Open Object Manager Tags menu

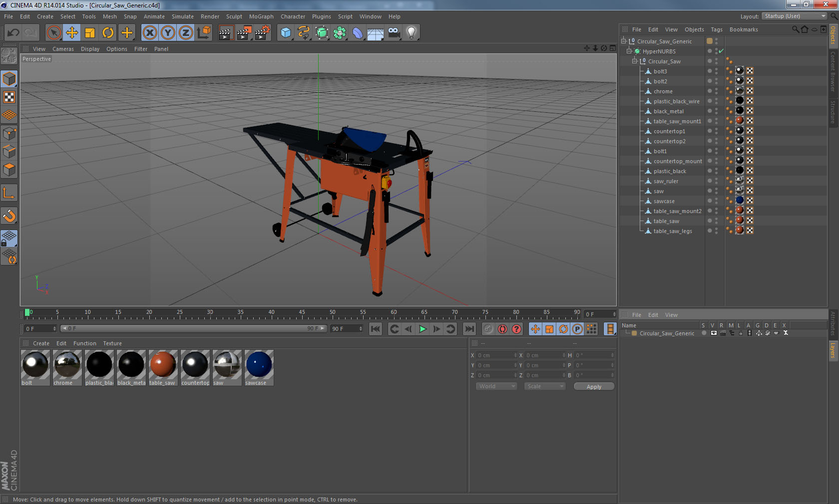coord(717,29)
